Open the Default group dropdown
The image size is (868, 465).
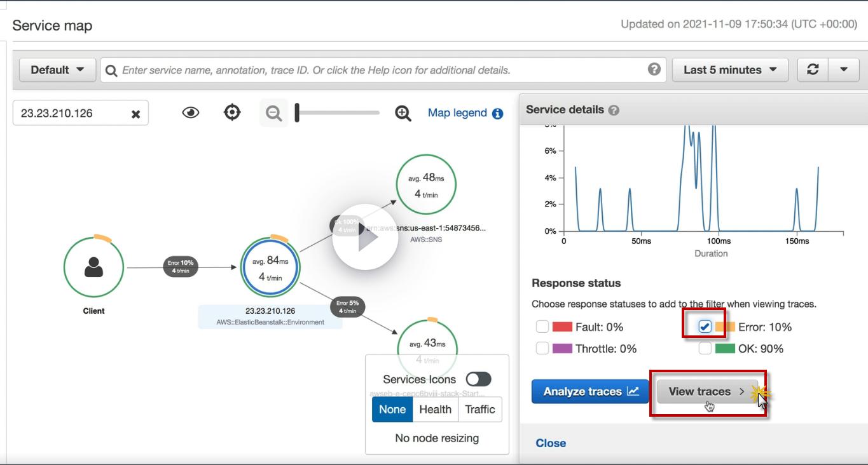point(57,70)
